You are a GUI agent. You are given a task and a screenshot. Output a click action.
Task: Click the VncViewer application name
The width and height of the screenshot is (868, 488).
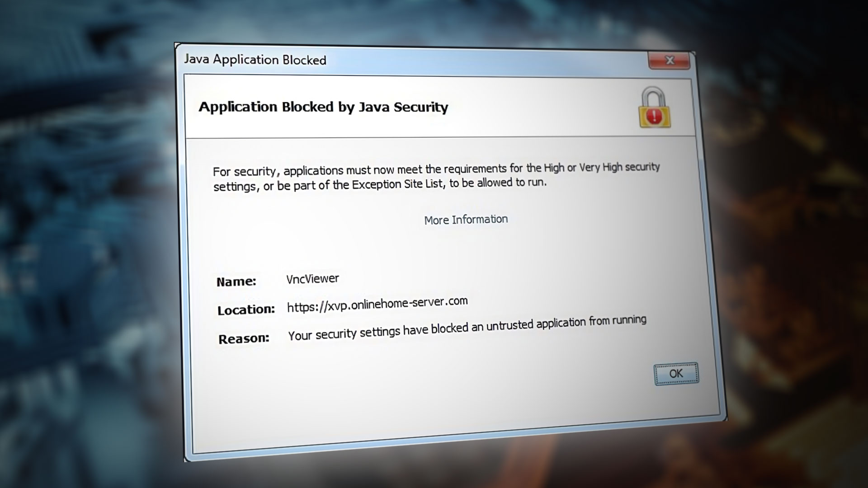click(312, 279)
